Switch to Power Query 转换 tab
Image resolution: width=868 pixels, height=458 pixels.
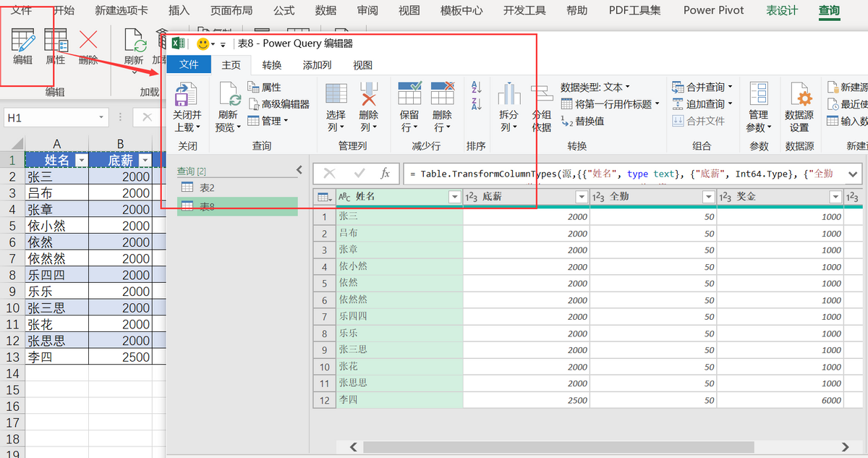272,64
